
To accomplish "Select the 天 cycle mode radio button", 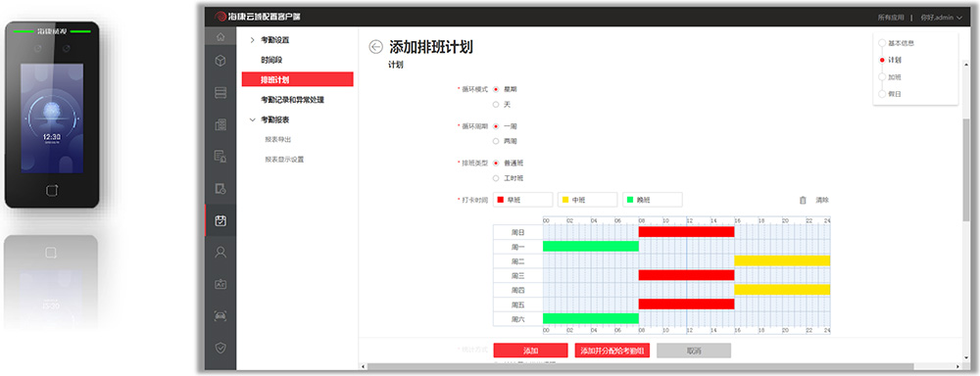I will [x=496, y=105].
